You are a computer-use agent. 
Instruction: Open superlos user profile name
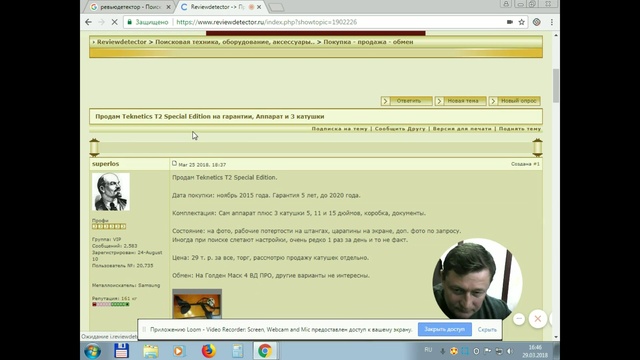pos(105,164)
